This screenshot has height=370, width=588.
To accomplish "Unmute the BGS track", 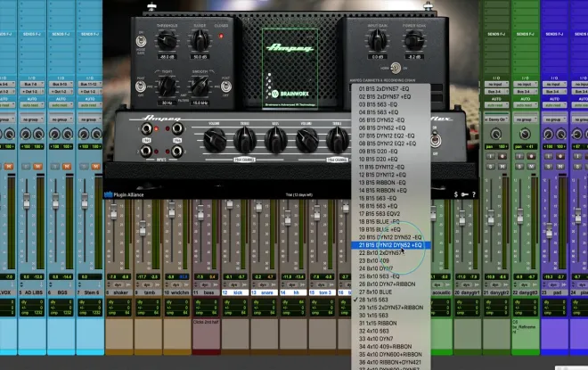I will [x=67, y=166].
